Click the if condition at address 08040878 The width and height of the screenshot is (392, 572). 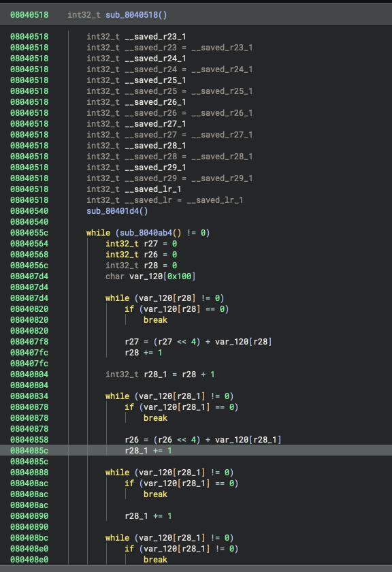[x=181, y=407]
